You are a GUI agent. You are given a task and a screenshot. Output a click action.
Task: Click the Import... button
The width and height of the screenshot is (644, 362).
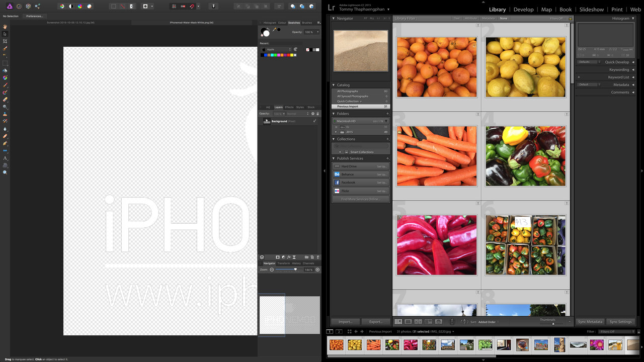(x=345, y=322)
